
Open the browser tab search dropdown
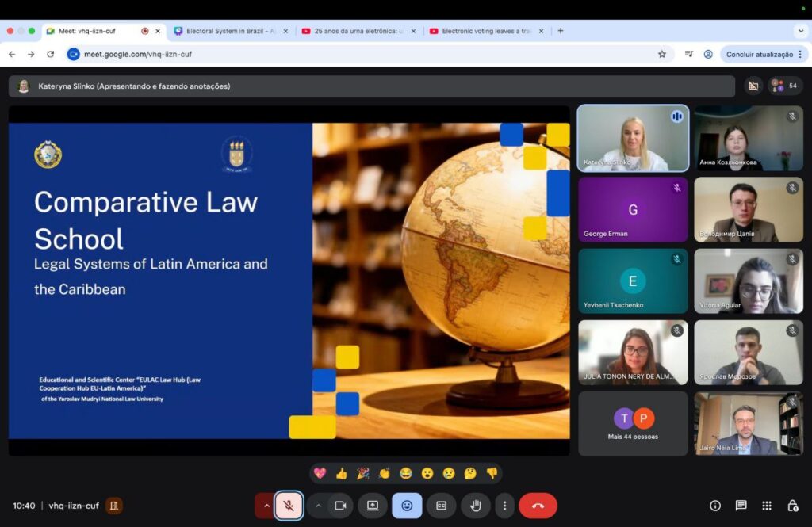point(799,31)
